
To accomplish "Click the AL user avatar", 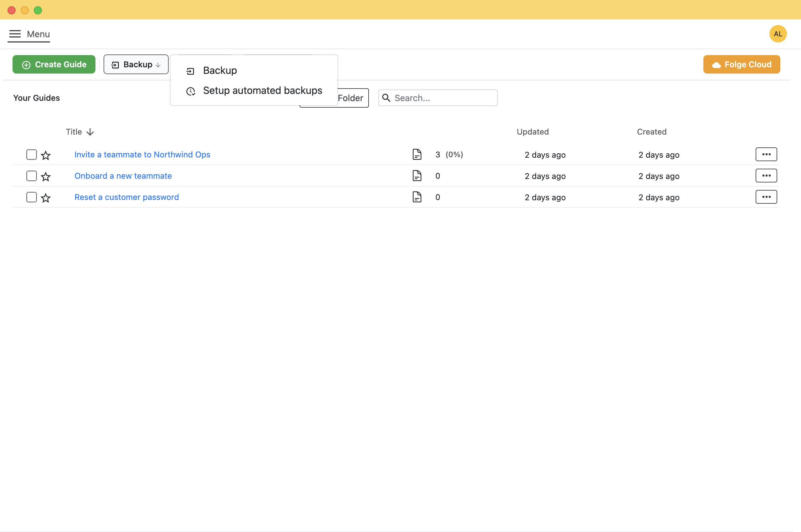I will (x=778, y=34).
